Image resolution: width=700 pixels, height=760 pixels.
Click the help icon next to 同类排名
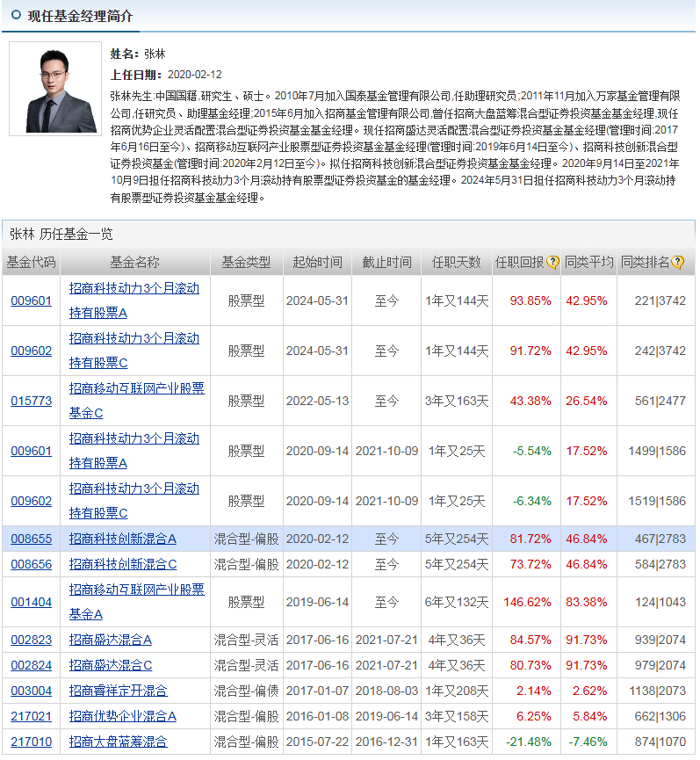677,263
